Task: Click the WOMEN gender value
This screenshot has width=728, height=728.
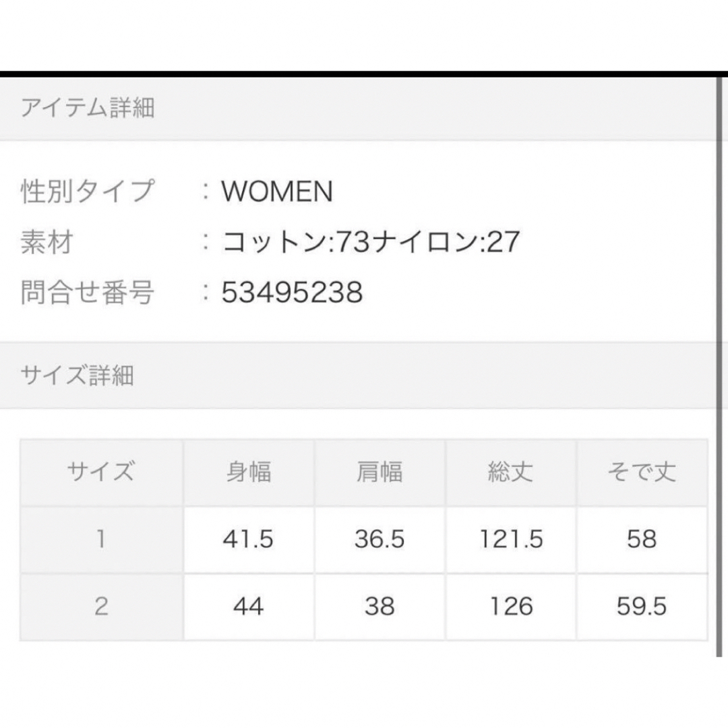Action: coord(277,191)
